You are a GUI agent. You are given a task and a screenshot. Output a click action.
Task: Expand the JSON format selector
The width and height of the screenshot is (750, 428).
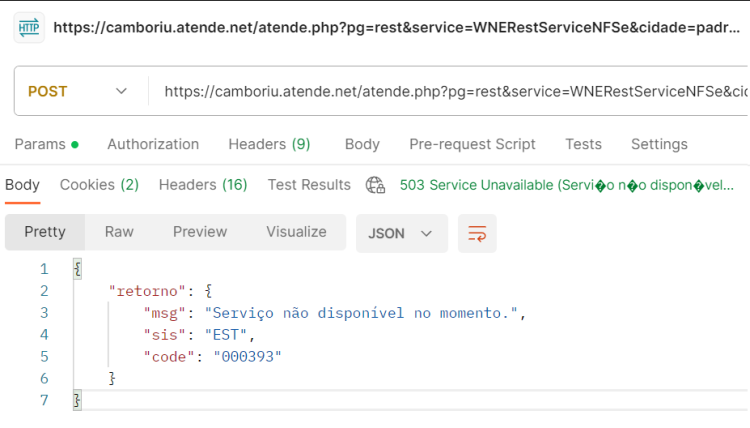401,233
